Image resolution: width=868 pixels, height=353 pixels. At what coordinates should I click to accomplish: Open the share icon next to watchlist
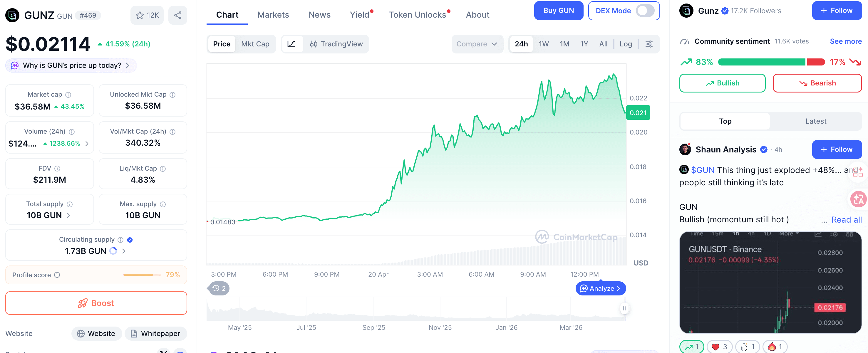[177, 15]
